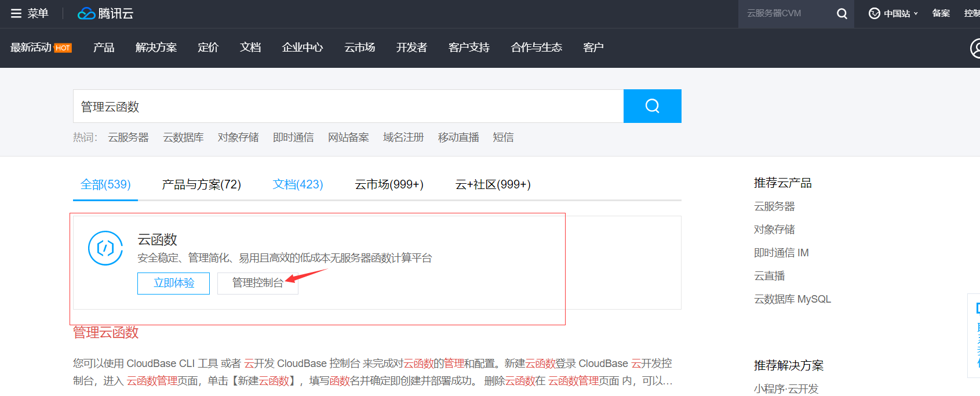This screenshot has height=396, width=980.
Task: Click the 管理云函数 search input box
Action: pos(348,106)
